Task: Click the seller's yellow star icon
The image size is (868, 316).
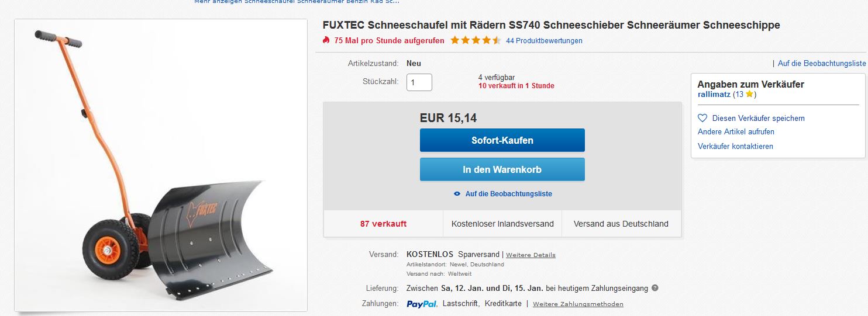Action: coord(749,94)
